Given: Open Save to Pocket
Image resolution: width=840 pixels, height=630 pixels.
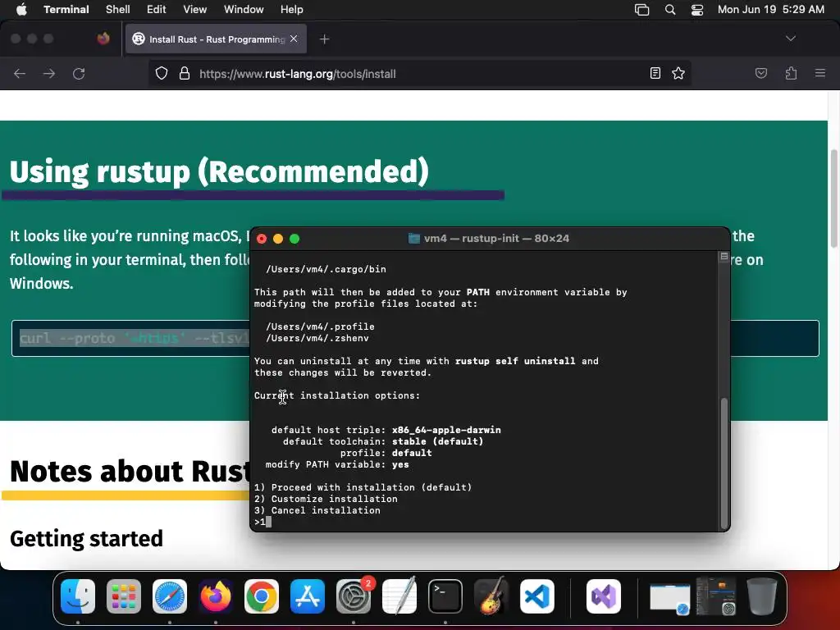Looking at the screenshot, I should (760, 73).
